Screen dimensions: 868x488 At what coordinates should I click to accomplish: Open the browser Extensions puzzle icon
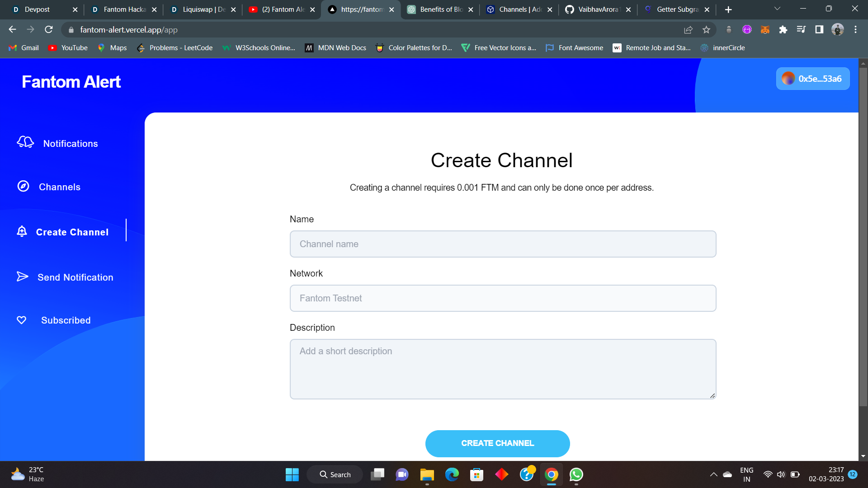click(x=783, y=30)
